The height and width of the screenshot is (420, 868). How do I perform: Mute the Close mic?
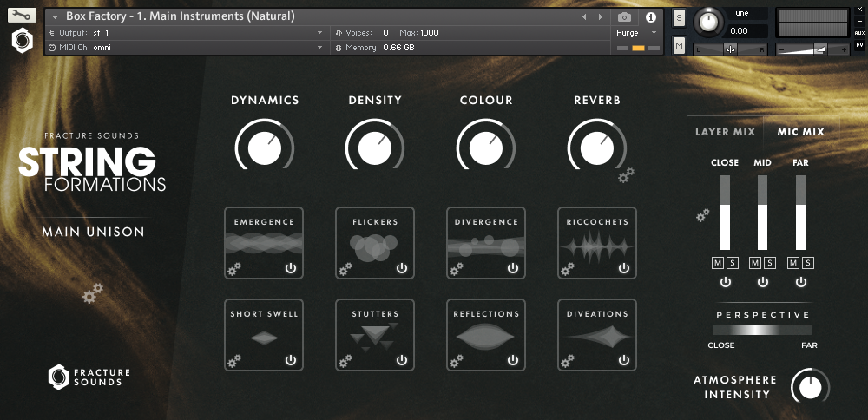[718, 262]
